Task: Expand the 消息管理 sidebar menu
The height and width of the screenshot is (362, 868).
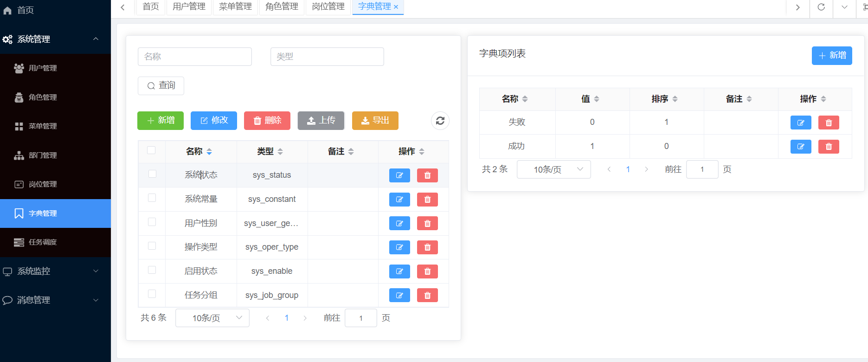Action: [x=55, y=300]
